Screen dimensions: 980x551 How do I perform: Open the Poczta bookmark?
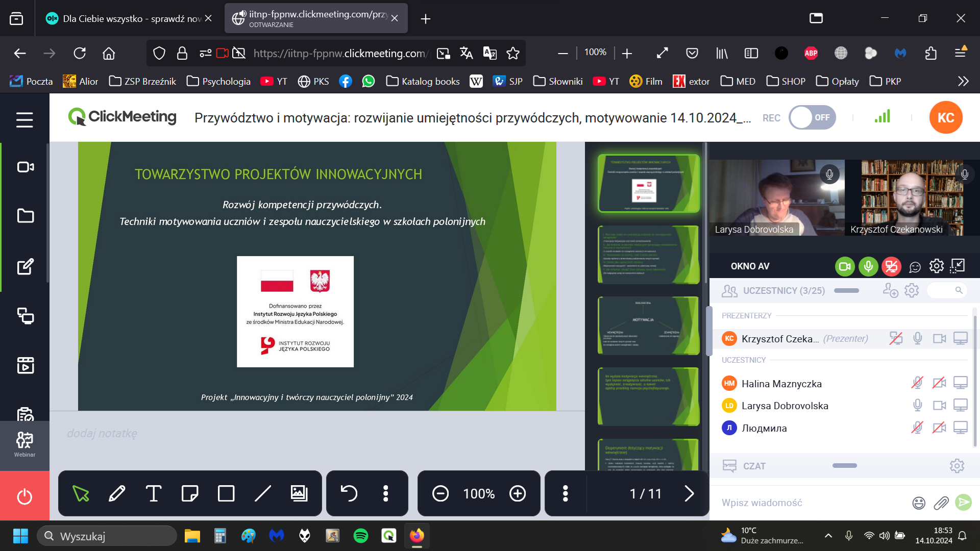[31, 81]
